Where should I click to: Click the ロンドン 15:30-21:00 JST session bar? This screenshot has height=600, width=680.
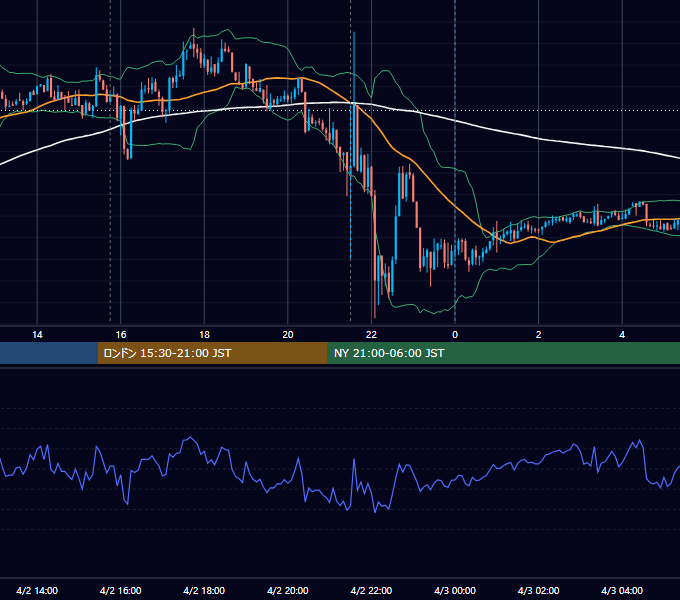tap(212, 353)
